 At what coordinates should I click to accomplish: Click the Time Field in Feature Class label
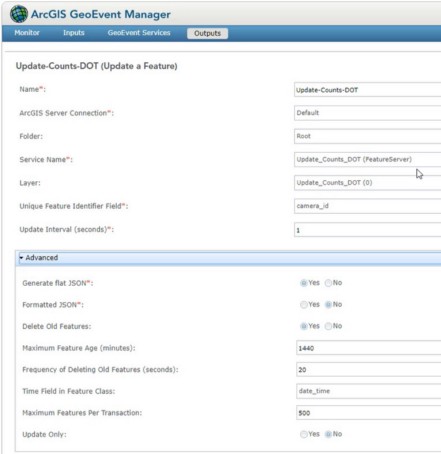point(69,391)
